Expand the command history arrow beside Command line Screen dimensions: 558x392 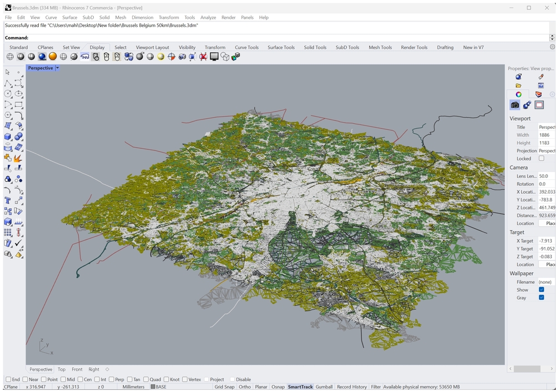pos(552,38)
